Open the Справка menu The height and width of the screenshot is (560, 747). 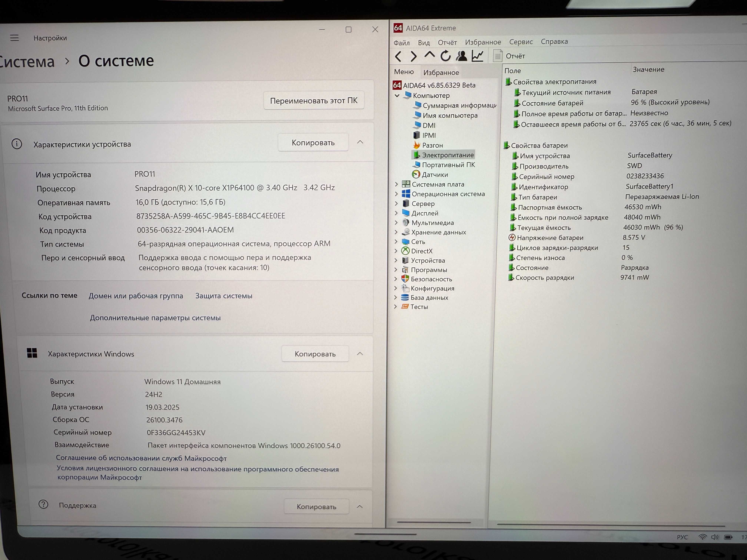(554, 41)
